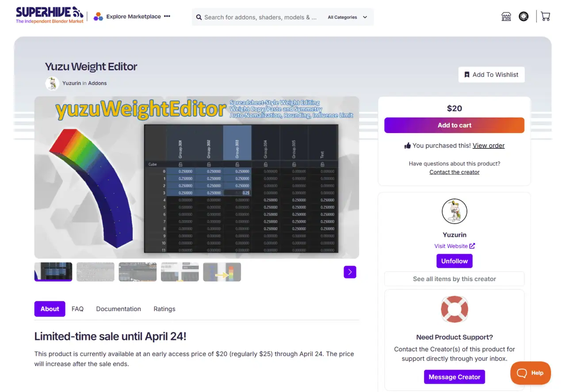Select the fifth gallery thumbnail with rainbow bar

coord(222,272)
